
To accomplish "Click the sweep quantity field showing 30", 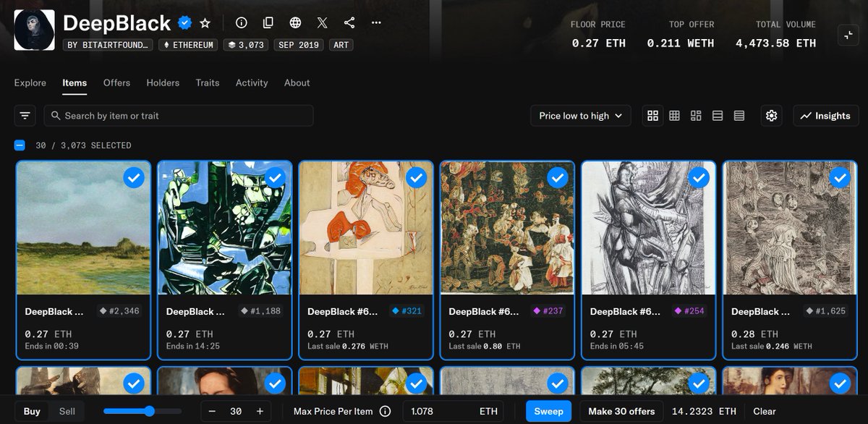I will tap(236, 411).
